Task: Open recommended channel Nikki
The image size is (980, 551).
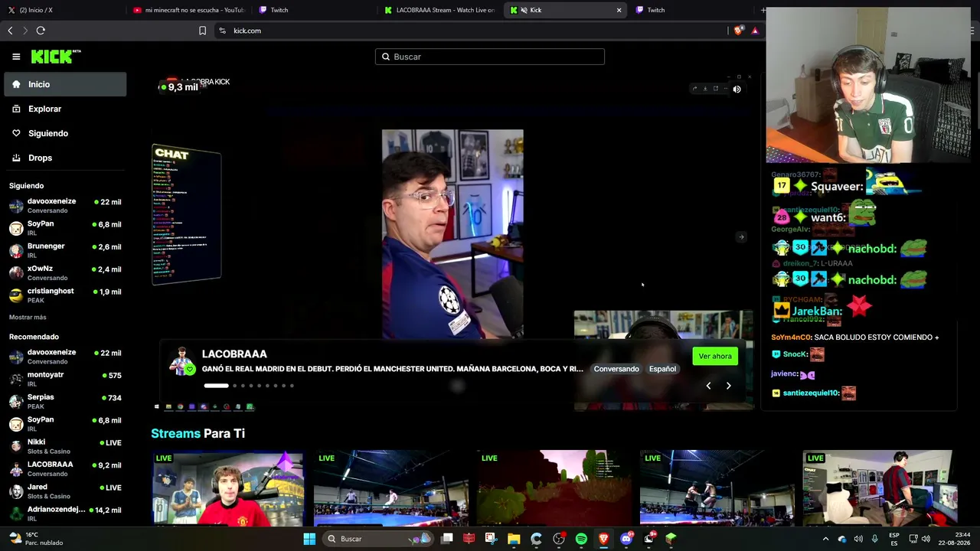Action: [65, 446]
